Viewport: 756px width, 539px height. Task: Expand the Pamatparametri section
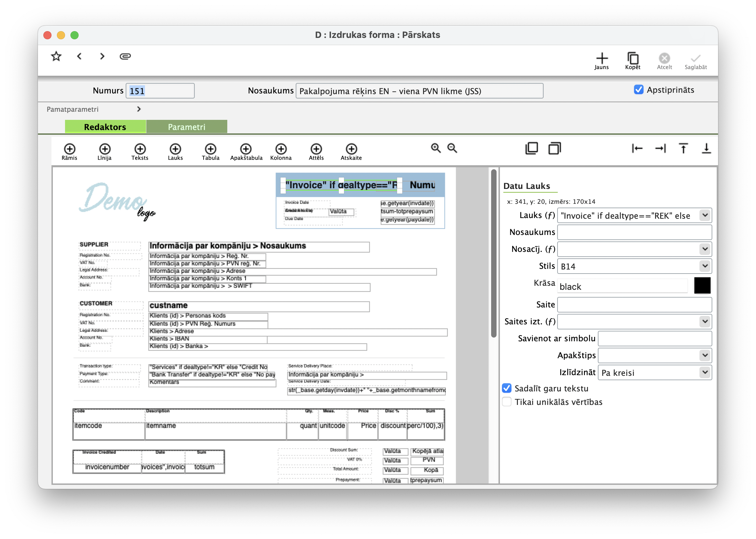tap(139, 109)
